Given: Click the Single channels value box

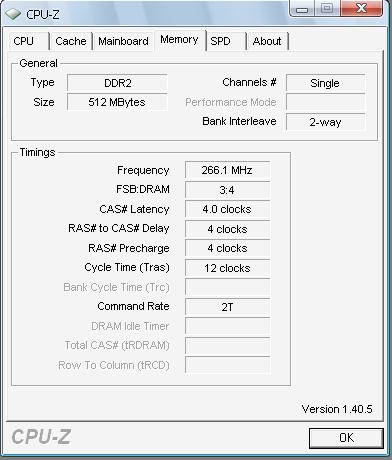Looking at the screenshot, I should [x=325, y=83].
